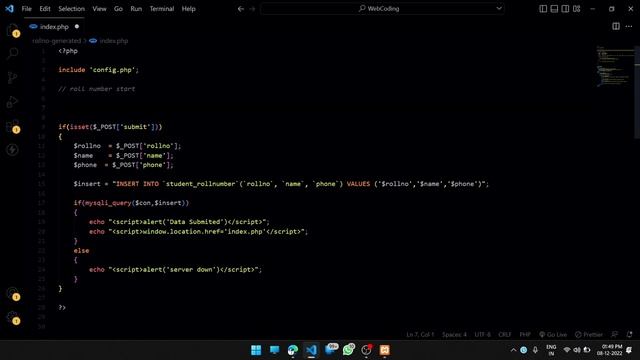Open Windows notification center icon
Screen dimensions: 640x360
(629, 350)
